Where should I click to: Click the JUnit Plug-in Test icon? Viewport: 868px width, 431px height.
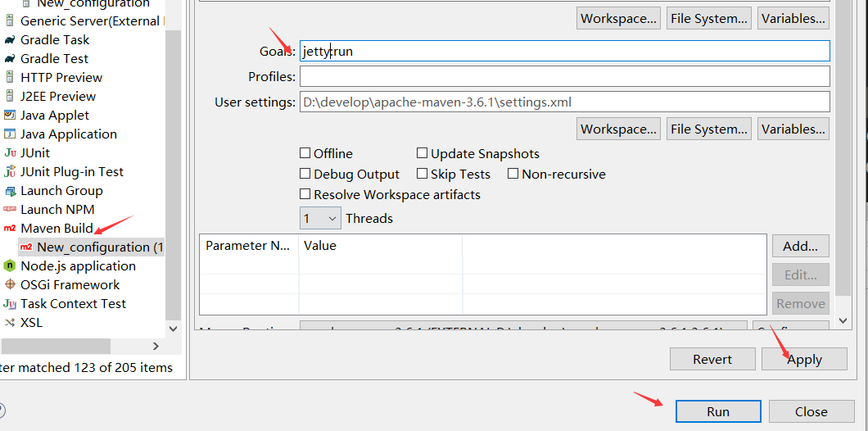pyautogui.click(x=9, y=172)
